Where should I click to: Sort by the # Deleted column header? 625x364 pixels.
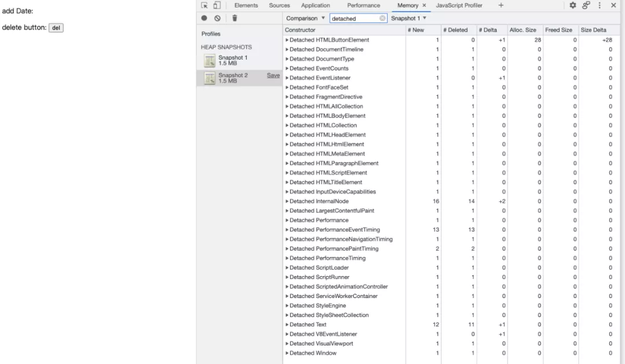click(x=459, y=30)
